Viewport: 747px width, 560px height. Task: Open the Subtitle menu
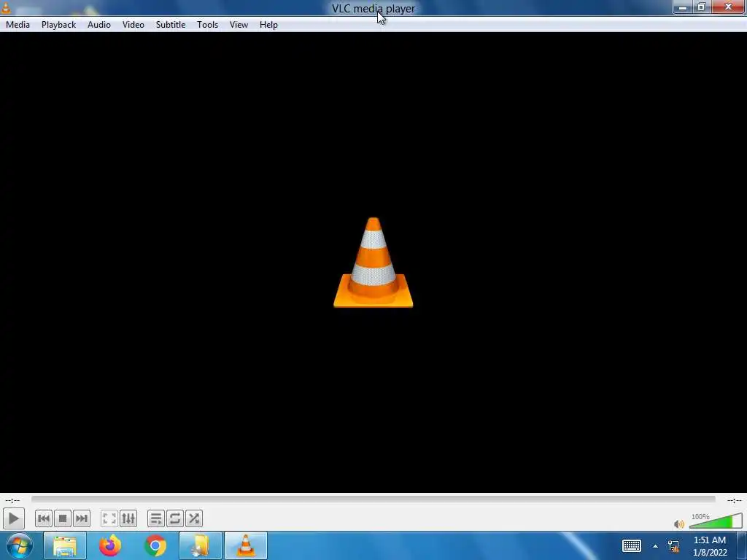click(171, 25)
